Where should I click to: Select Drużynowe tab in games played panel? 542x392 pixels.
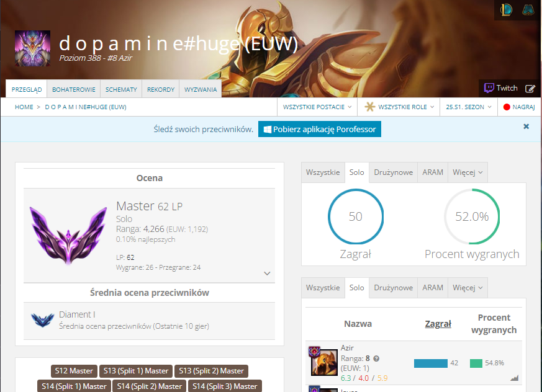[x=394, y=172]
